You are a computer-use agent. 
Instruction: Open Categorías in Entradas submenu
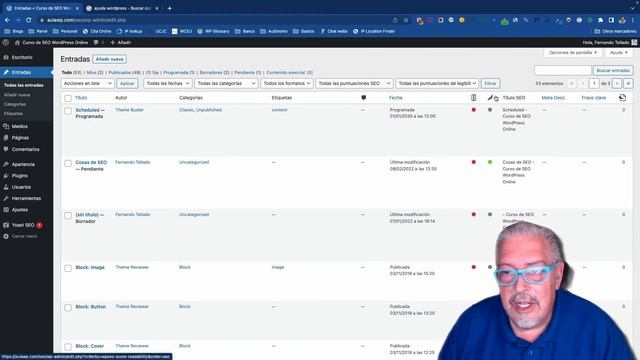click(x=15, y=104)
